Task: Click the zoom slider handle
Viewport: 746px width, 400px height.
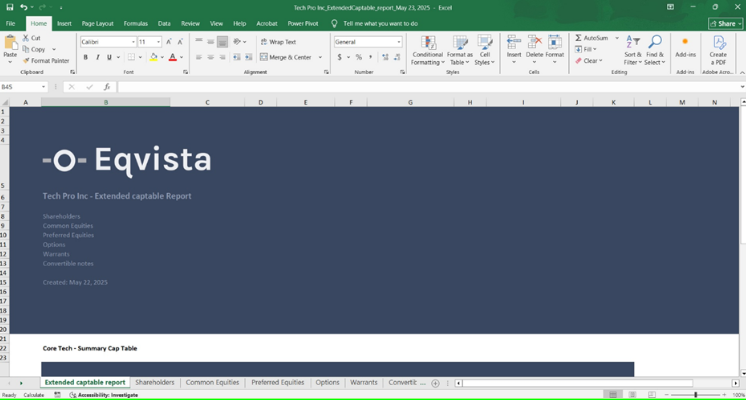Action: (x=696, y=395)
